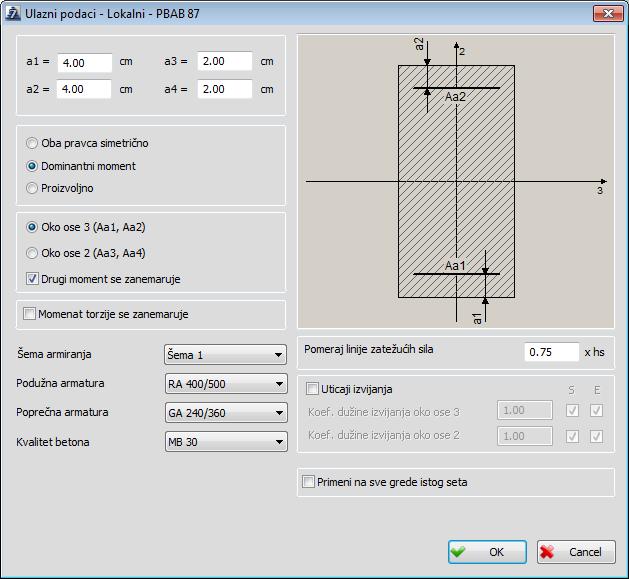Click the a2 value field

click(x=84, y=89)
